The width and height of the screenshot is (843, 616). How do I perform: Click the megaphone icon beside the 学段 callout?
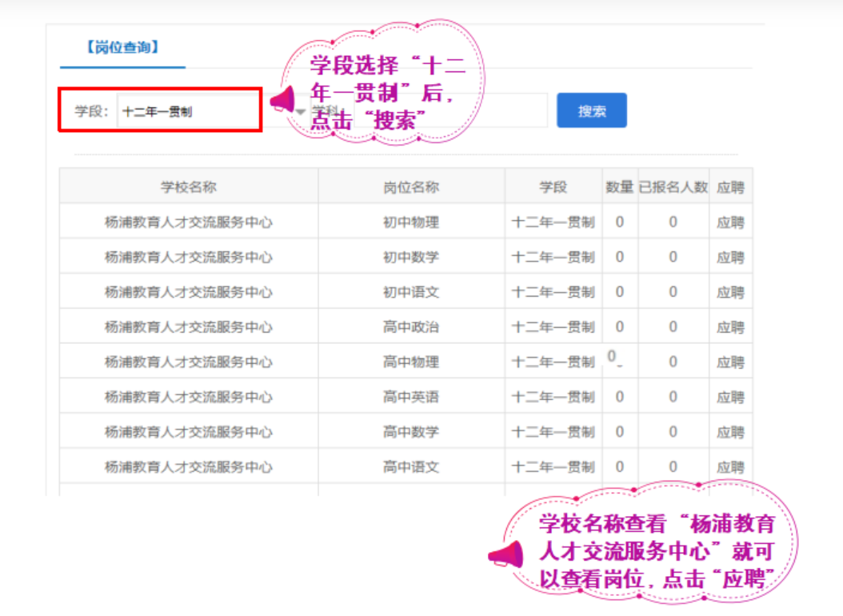[282, 100]
